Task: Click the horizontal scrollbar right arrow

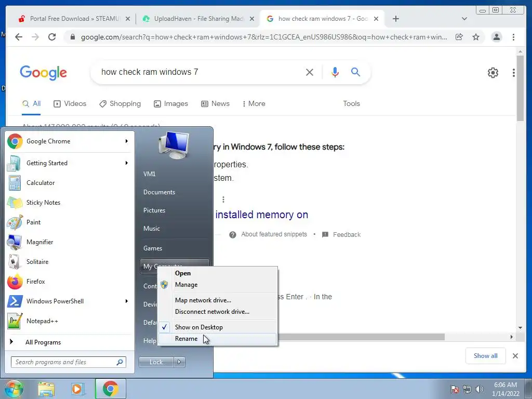Action: click(512, 337)
